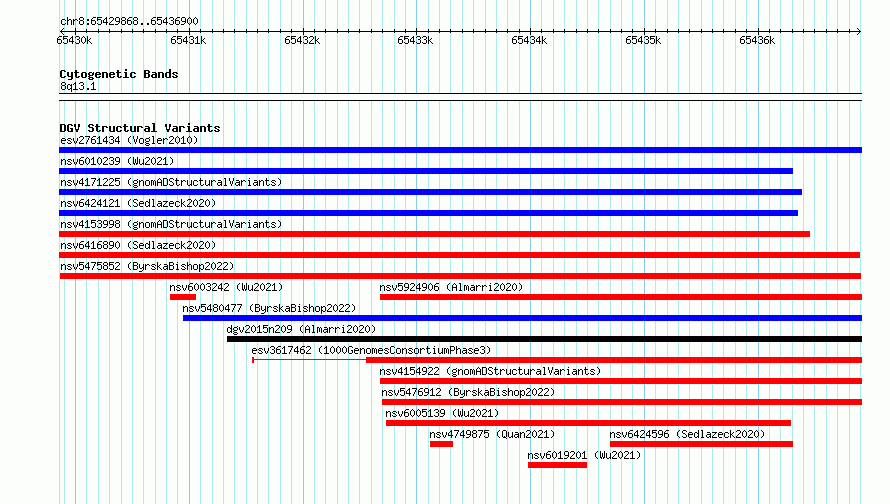The image size is (890, 504).
Task: Click the 65434k ruler label
Action: 529,40
